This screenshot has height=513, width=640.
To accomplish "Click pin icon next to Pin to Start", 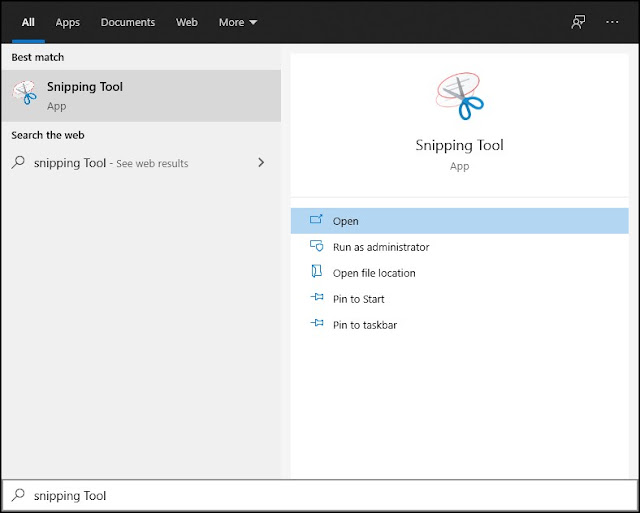I will tap(317, 297).
